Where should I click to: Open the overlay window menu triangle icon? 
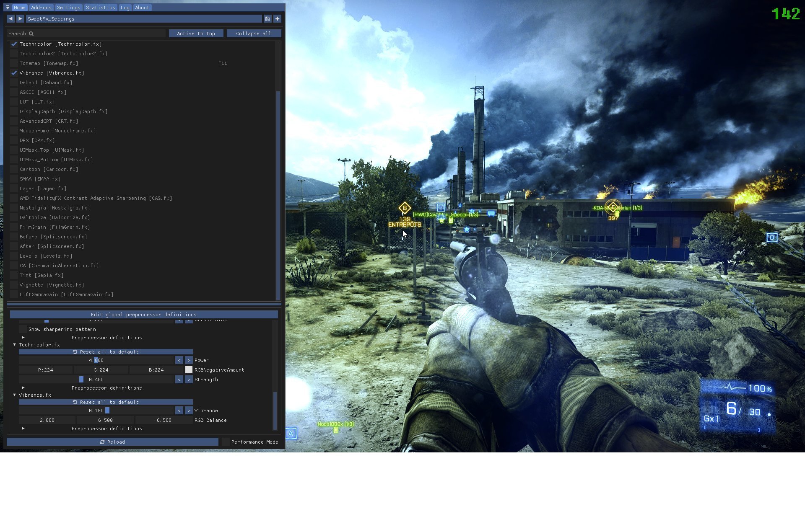pyautogui.click(x=8, y=8)
